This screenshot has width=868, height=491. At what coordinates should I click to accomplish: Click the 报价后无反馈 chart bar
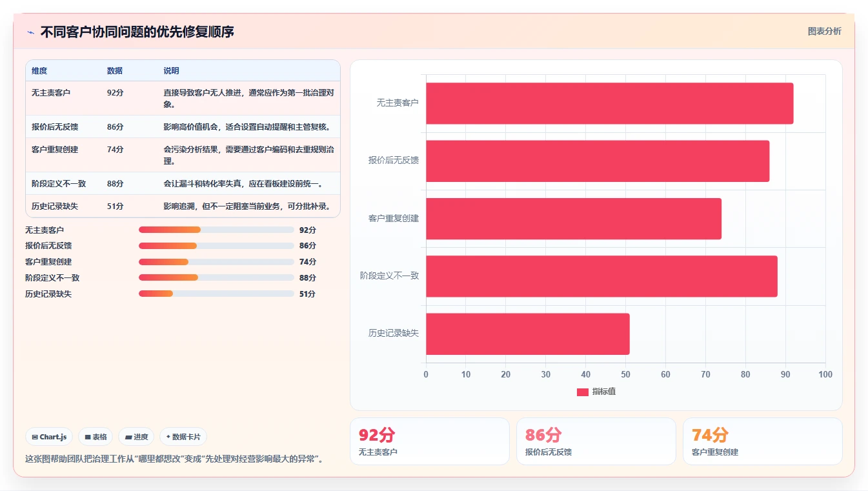click(x=598, y=161)
